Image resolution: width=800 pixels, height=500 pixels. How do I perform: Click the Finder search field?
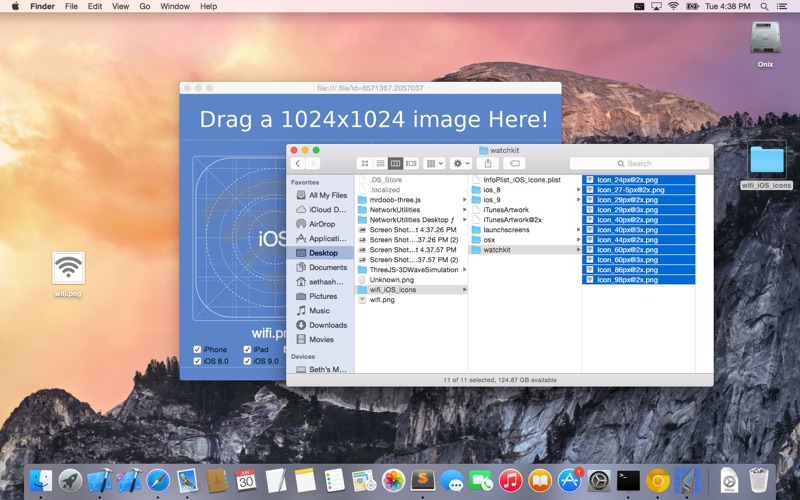pos(639,163)
